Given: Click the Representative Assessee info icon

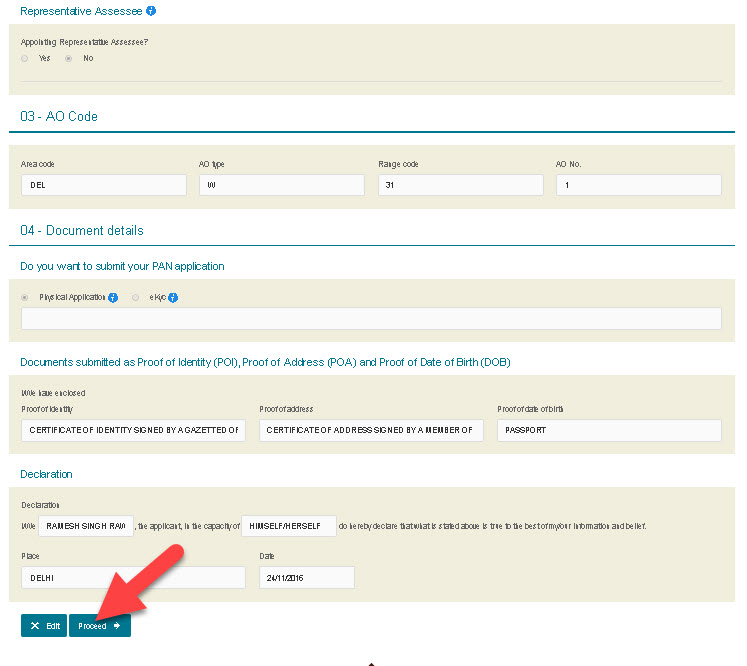Looking at the screenshot, I should pyautogui.click(x=151, y=11).
